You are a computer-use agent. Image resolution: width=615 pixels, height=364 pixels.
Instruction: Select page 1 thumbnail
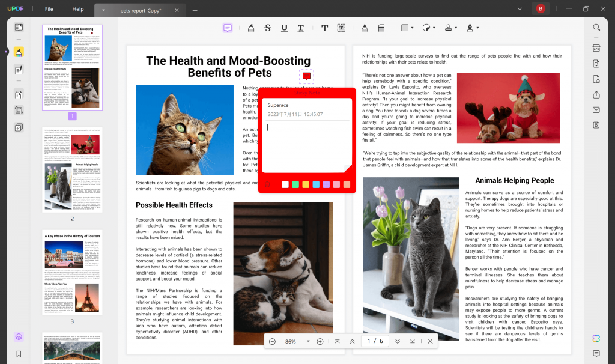tap(72, 67)
